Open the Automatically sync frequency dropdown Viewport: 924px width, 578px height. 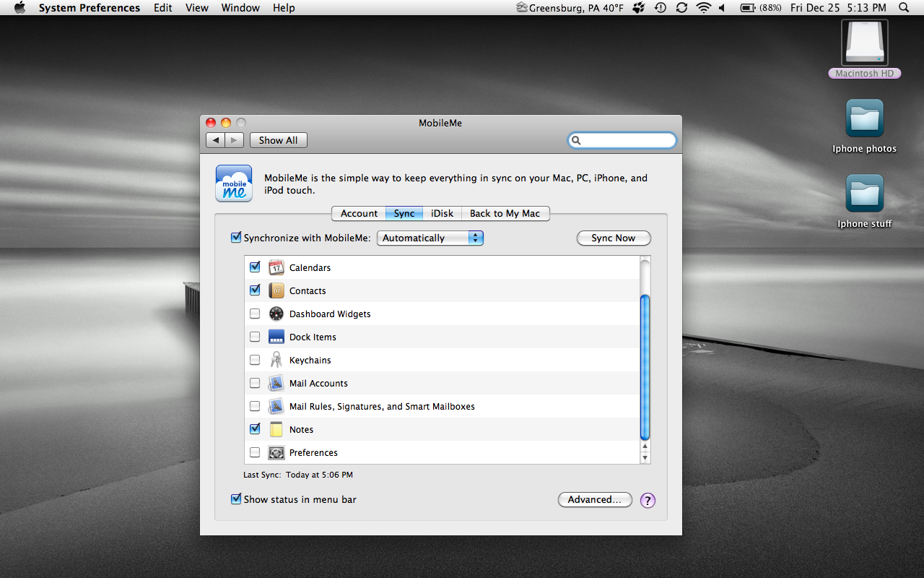[x=430, y=238]
